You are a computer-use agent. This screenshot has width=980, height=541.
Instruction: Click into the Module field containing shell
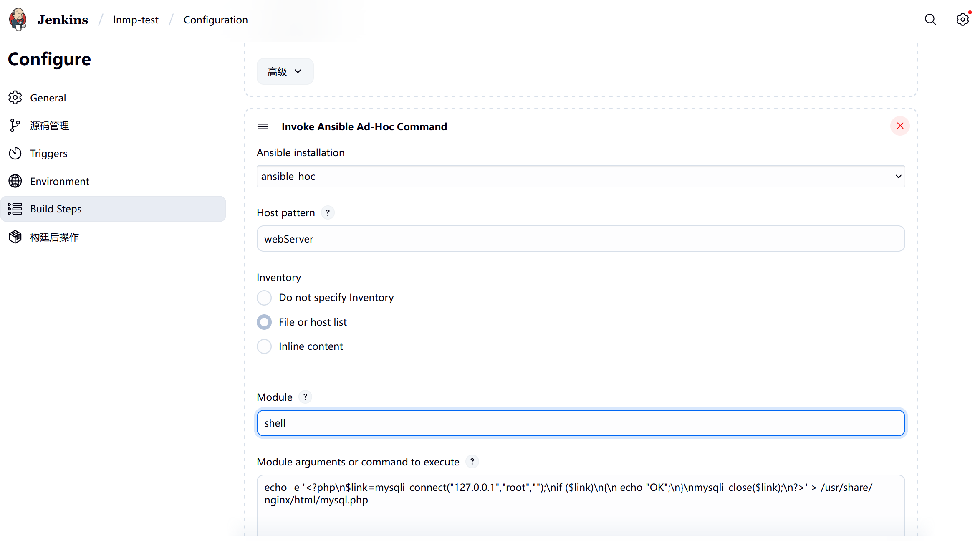point(581,423)
